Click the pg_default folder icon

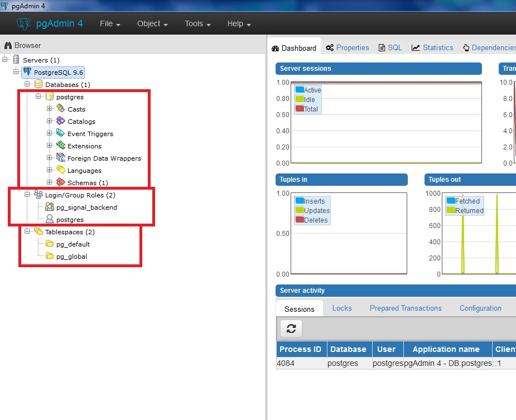coord(50,244)
